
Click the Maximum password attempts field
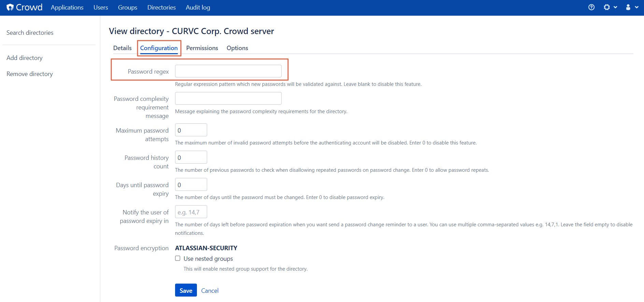pos(191,130)
